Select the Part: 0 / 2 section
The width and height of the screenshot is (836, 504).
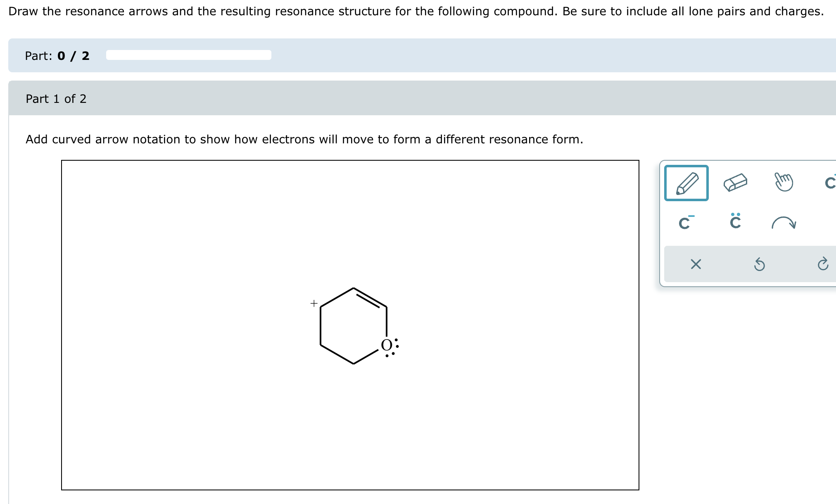click(x=57, y=55)
